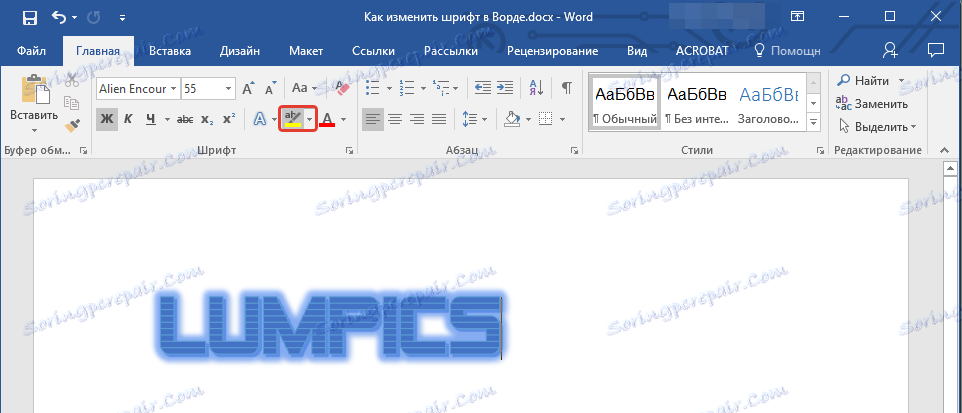Align text right
962x413 pixels.
417,119
